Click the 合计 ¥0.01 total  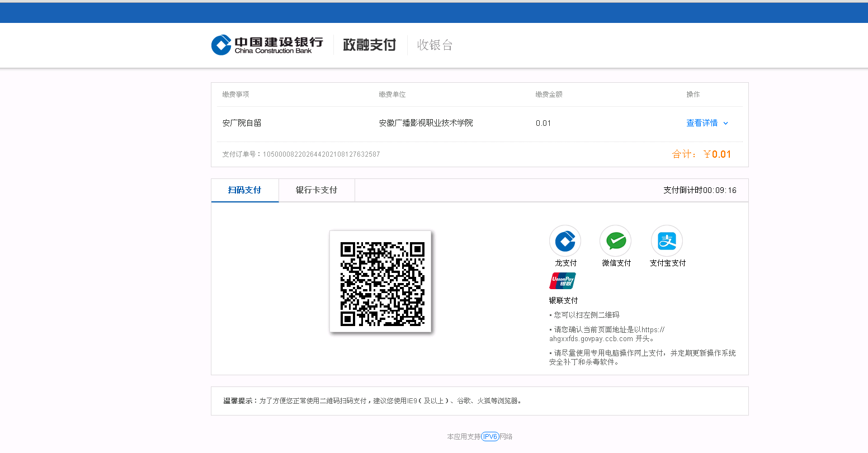(701, 154)
